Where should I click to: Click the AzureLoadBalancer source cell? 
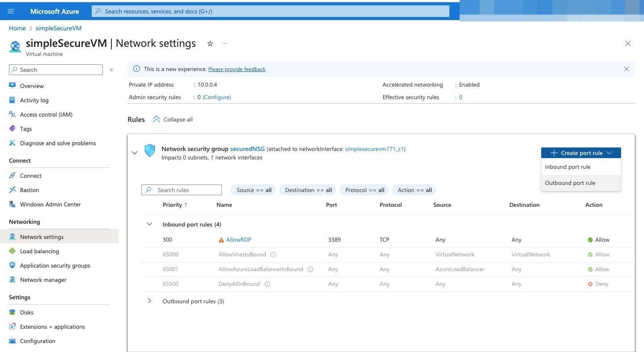460,269
